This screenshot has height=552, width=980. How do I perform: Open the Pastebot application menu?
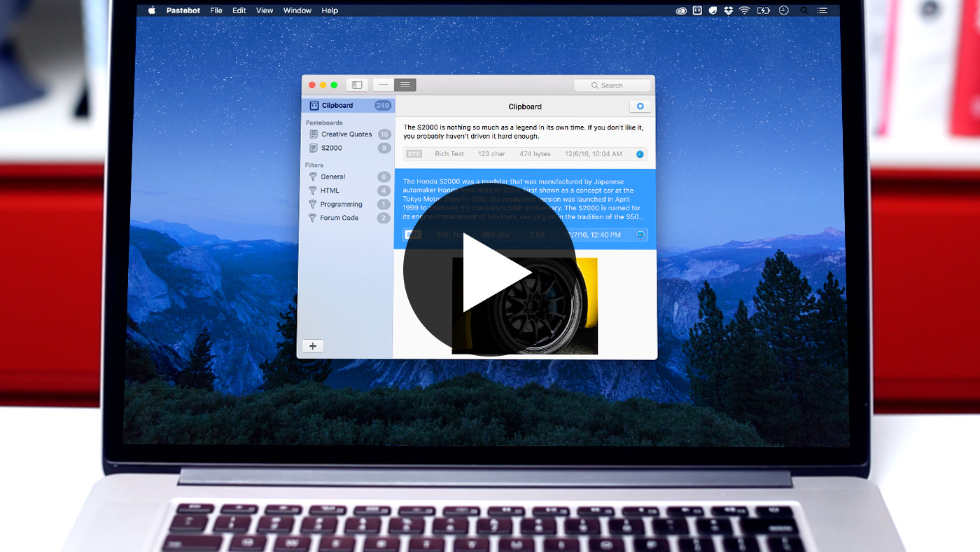tap(182, 11)
